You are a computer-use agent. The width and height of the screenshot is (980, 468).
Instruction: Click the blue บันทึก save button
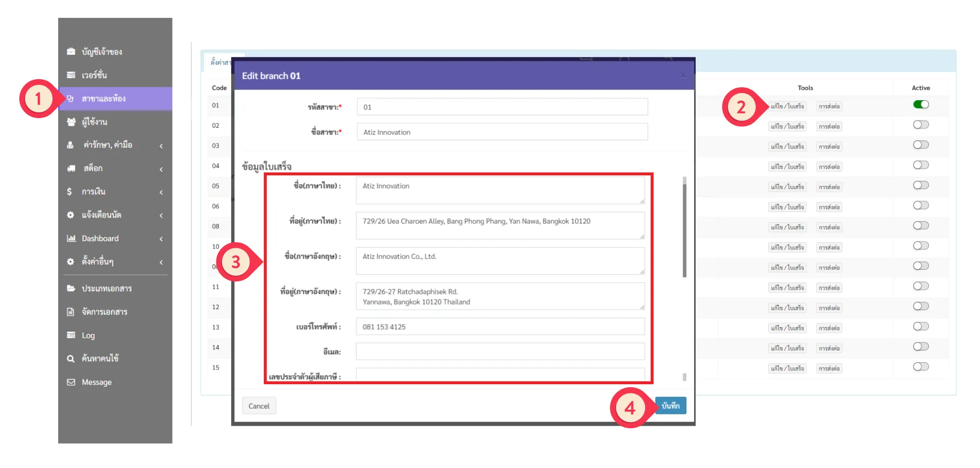671,406
